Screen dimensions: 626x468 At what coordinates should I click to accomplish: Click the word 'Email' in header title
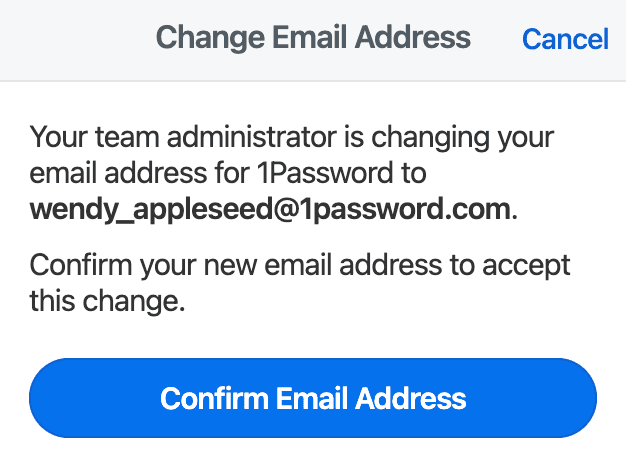(309, 38)
